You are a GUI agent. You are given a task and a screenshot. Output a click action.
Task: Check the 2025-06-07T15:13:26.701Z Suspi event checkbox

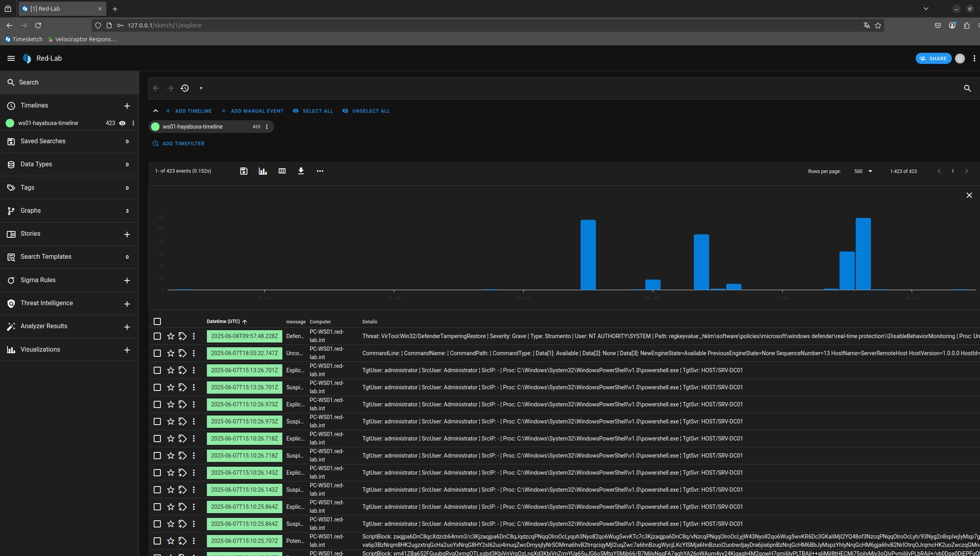point(157,387)
